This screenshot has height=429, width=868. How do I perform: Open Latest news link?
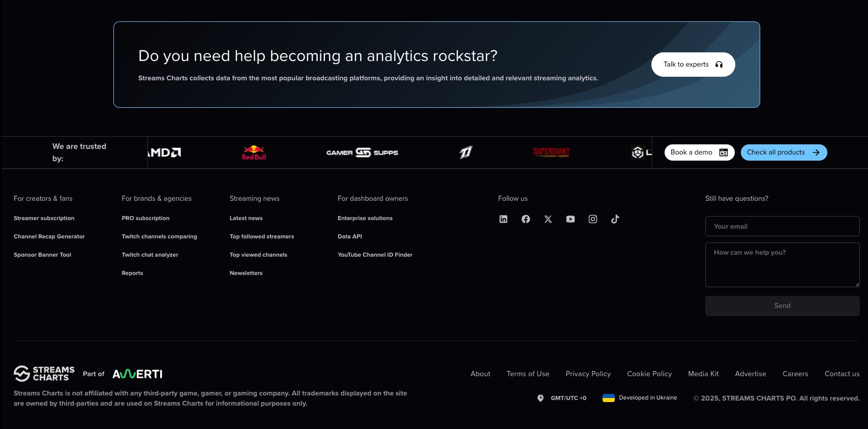[246, 218]
